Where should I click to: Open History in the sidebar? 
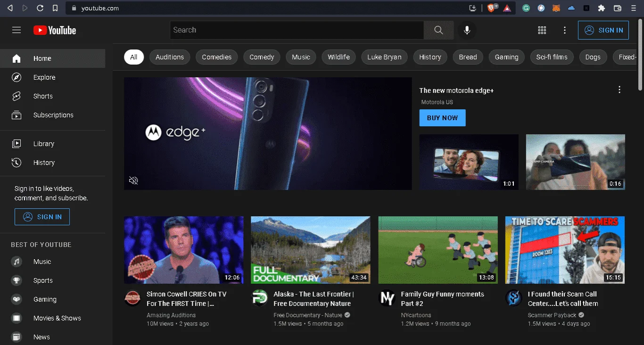[x=53, y=163]
